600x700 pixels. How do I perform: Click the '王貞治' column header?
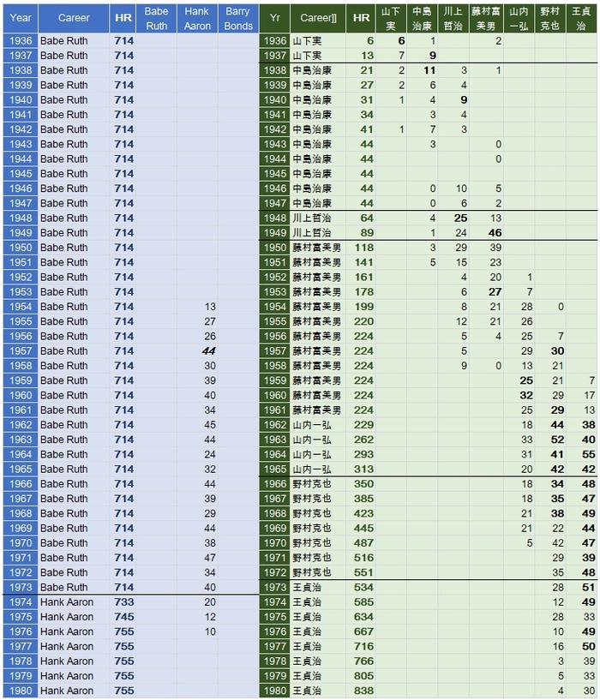(581, 18)
